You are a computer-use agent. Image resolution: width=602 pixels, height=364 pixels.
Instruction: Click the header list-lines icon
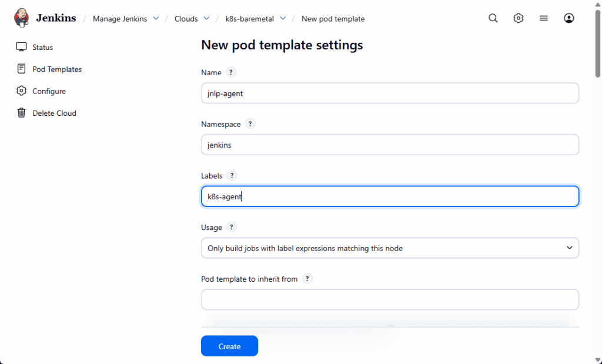[544, 18]
